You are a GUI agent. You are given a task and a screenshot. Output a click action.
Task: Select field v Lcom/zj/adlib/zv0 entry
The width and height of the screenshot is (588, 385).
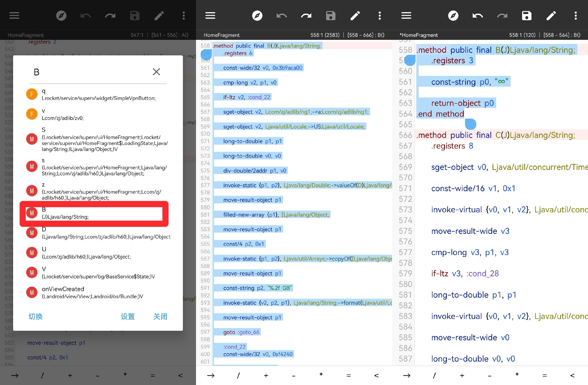coord(98,114)
